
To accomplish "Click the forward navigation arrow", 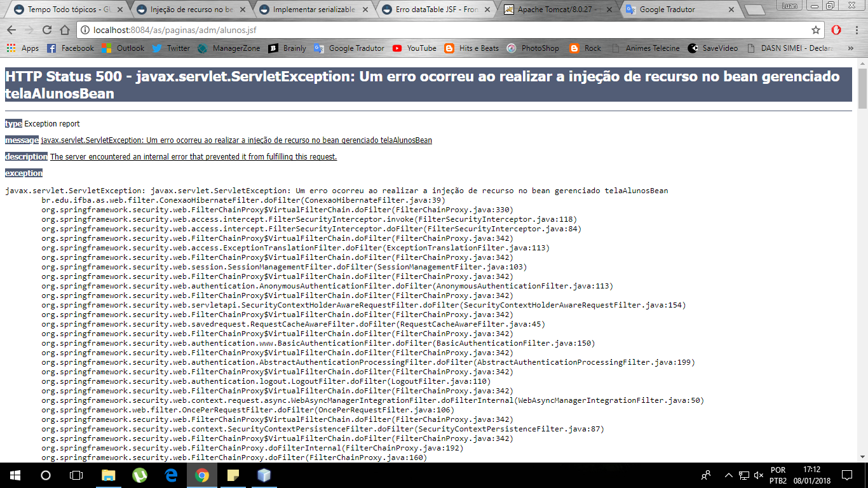I will pyautogui.click(x=29, y=30).
